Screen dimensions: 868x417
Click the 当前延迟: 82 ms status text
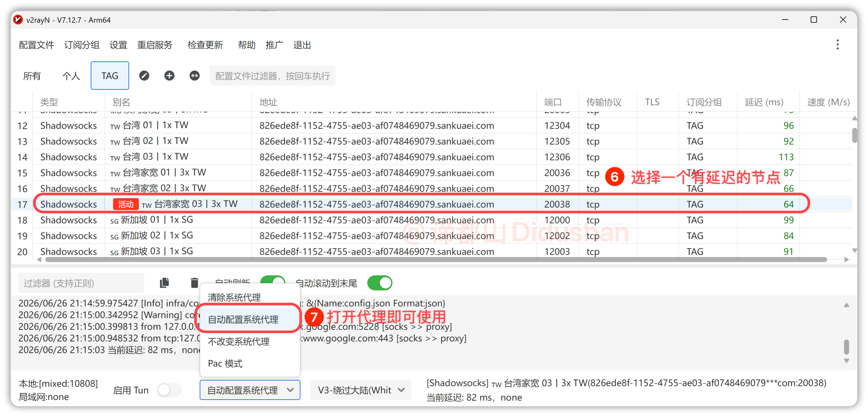[474, 397]
